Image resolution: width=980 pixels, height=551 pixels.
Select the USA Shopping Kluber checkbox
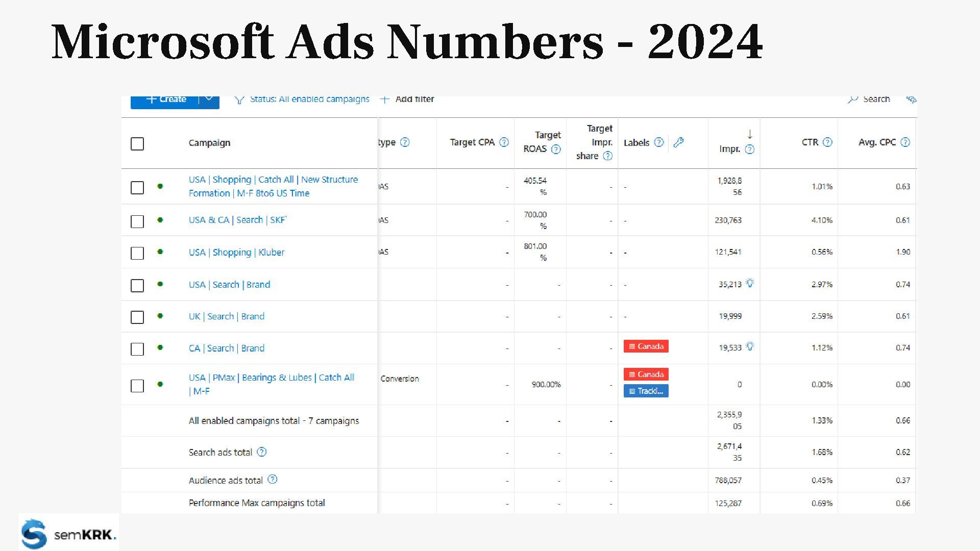[137, 253]
